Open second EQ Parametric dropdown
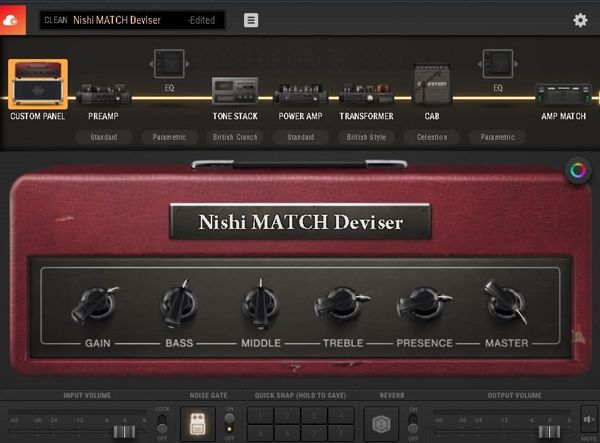The image size is (600, 443). (x=497, y=137)
